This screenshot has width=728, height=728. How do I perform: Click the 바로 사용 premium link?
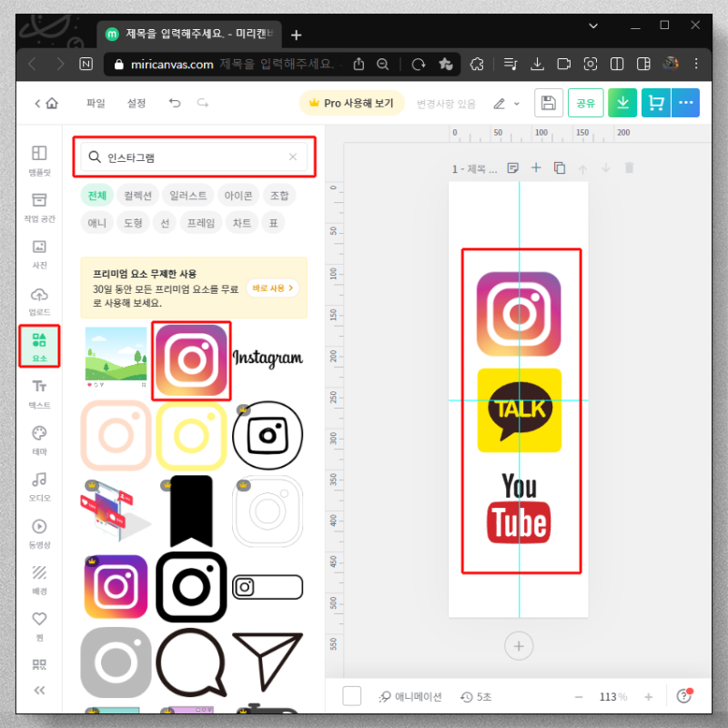pos(272,288)
